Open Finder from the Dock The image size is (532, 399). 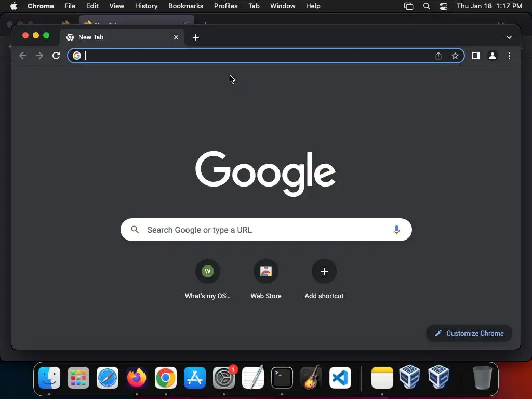click(49, 378)
